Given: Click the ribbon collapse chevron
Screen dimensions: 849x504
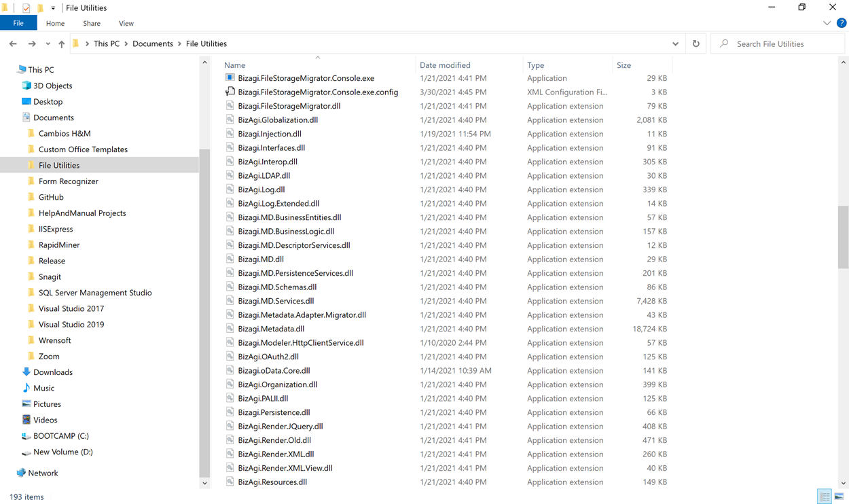Looking at the screenshot, I should click(827, 22).
